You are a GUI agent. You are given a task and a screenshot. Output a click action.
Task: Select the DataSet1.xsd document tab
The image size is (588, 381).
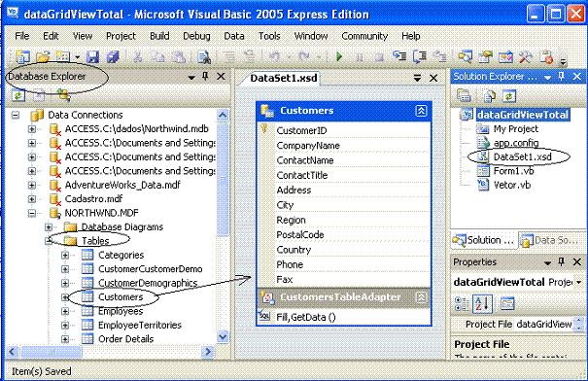pos(284,78)
